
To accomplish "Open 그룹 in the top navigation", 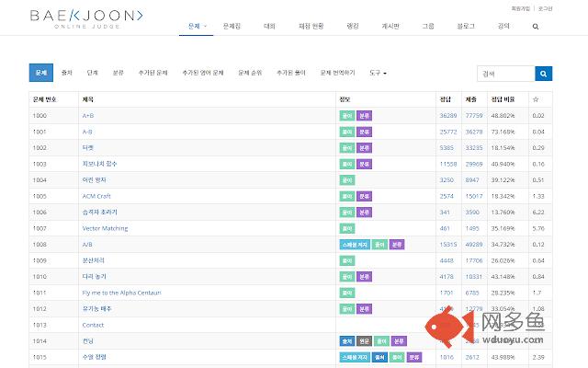I will click(428, 26).
